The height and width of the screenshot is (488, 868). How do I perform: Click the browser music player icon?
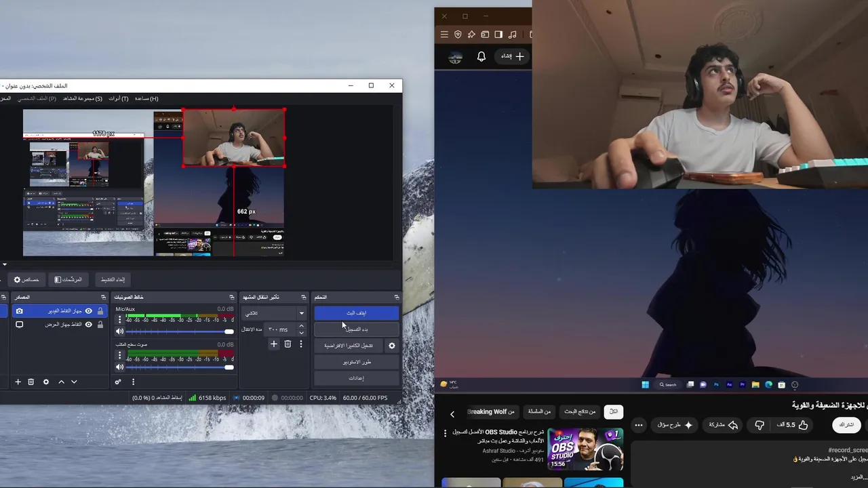[512, 35]
